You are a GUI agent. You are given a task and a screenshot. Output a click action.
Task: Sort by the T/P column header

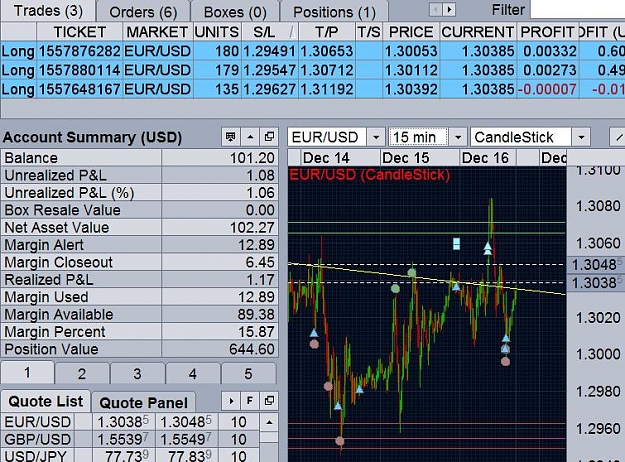(x=326, y=32)
